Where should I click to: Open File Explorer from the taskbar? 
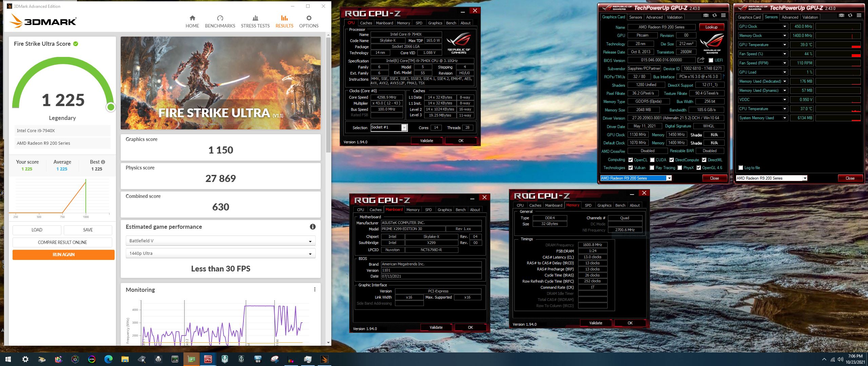[125, 359]
